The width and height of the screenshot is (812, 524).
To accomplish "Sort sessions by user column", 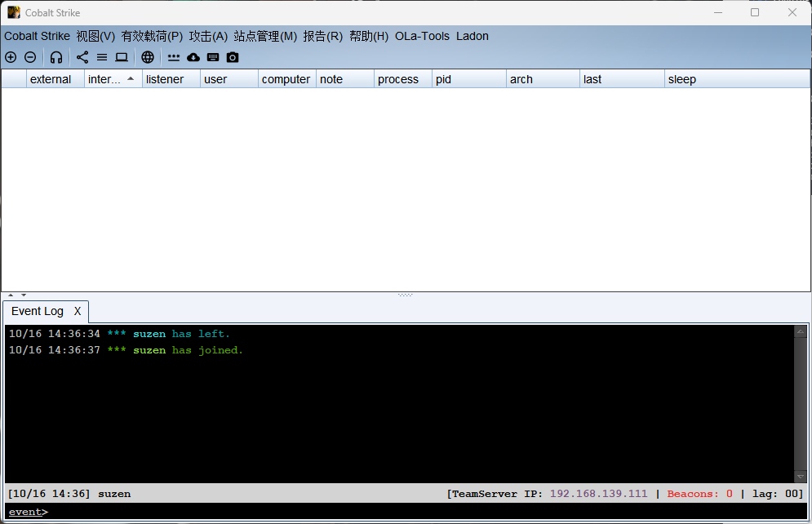I will click(229, 79).
